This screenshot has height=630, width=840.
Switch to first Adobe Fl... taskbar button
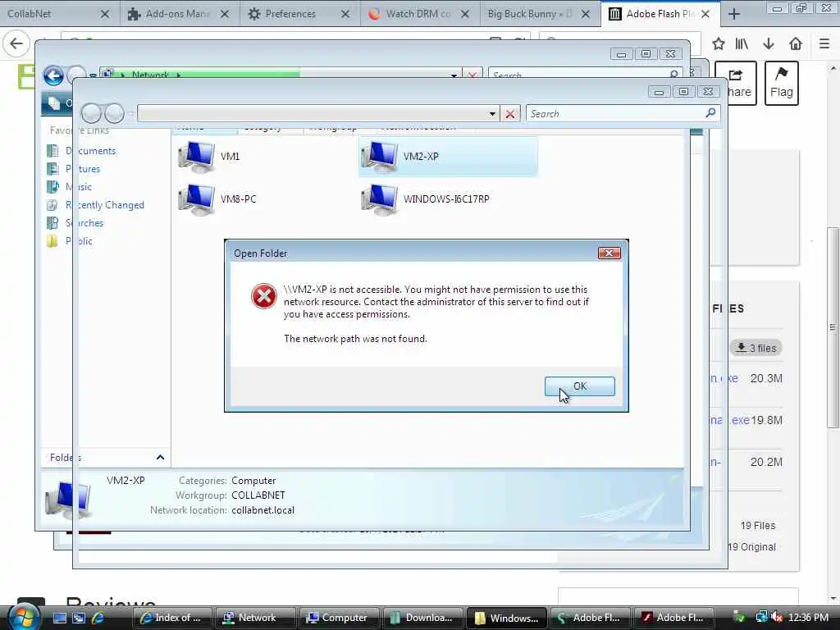tap(590, 618)
